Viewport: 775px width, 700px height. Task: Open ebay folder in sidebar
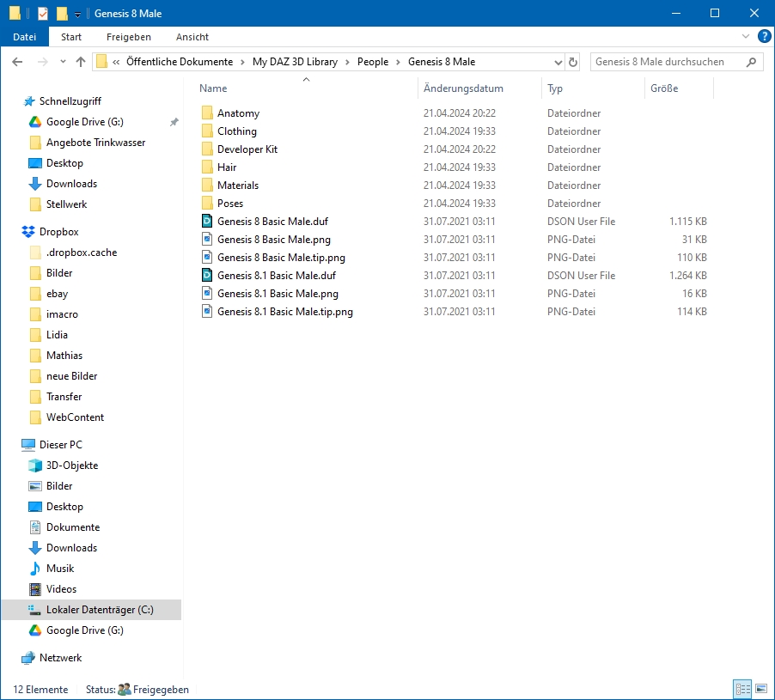pyautogui.click(x=57, y=294)
